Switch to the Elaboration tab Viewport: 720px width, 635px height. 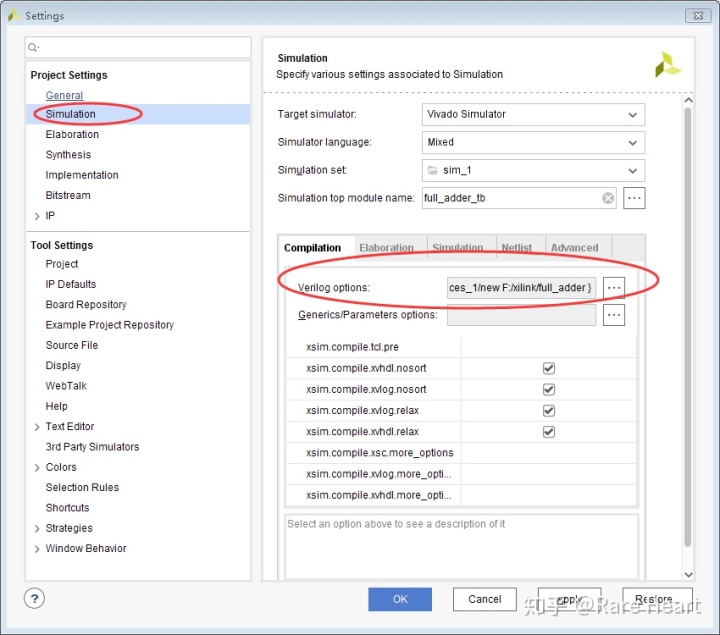pyautogui.click(x=386, y=248)
